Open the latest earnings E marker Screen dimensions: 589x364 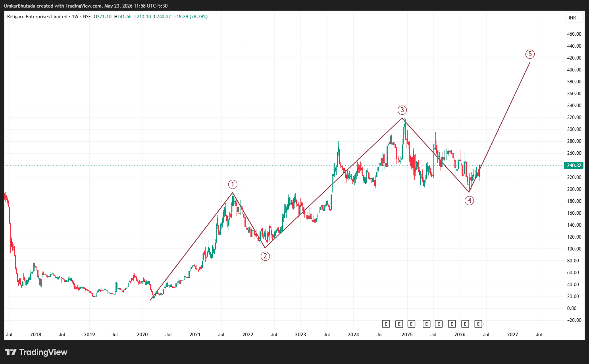click(478, 324)
